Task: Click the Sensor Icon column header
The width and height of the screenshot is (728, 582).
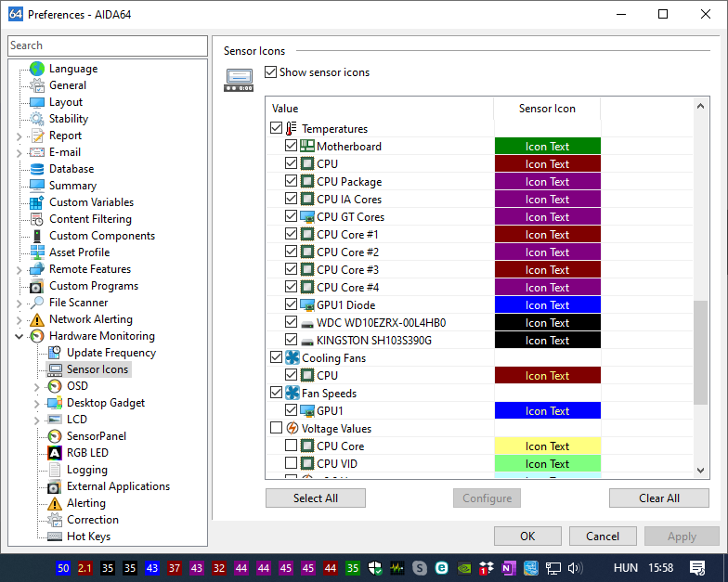Action: [547, 108]
